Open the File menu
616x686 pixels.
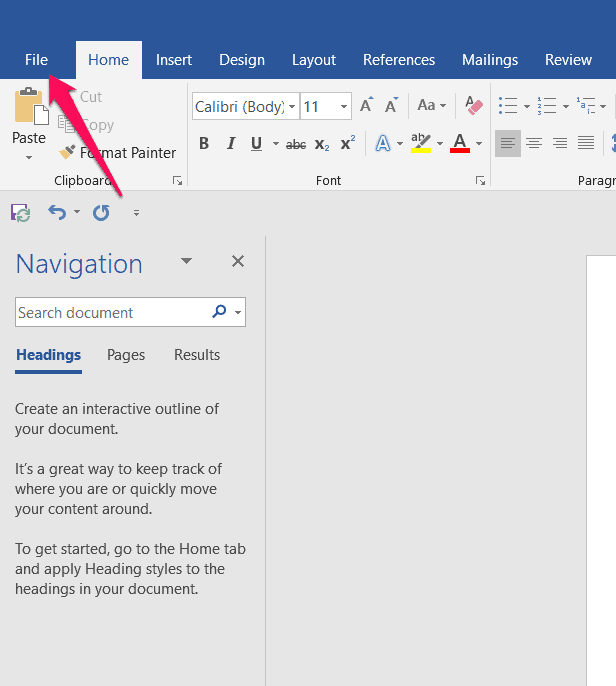tap(36, 60)
